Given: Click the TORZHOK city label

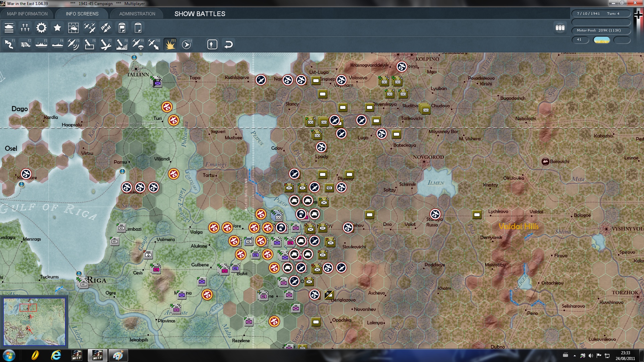Looking at the screenshot, I should click(625, 293).
